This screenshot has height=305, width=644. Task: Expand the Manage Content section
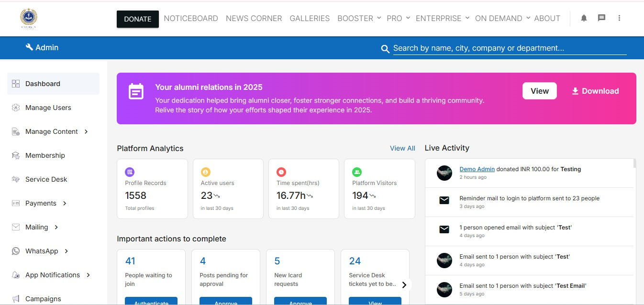(x=86, y=131)
